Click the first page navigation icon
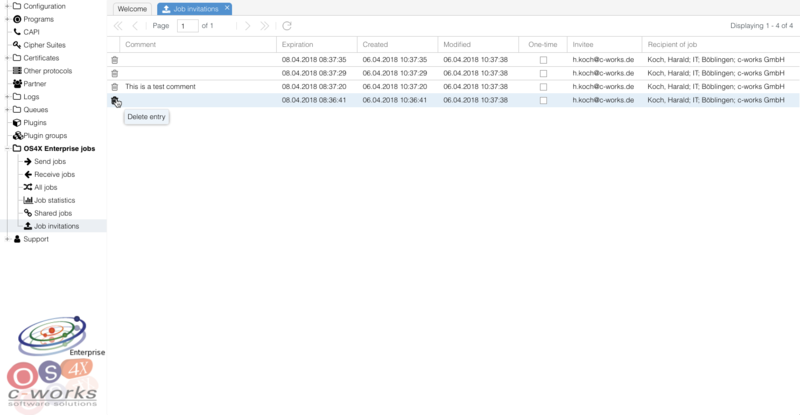 pyautogui.click(x=119, y=26)
